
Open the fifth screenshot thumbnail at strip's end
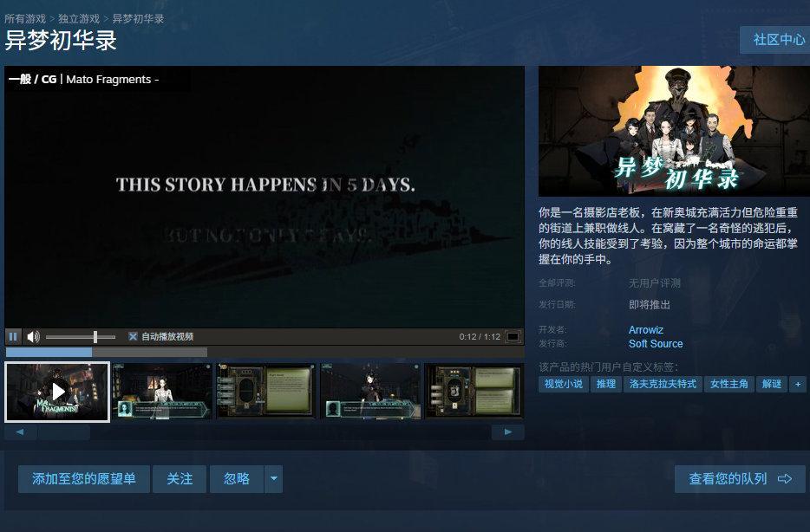point(474,391)
